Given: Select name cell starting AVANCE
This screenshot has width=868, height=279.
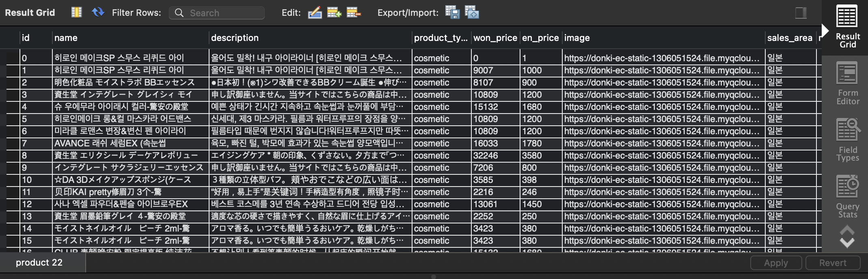Looking at the screenshot, I should (x=130, y=143).
